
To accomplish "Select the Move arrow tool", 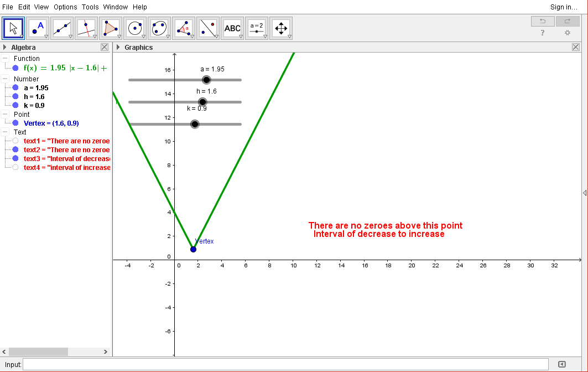I will pos(13,28).
